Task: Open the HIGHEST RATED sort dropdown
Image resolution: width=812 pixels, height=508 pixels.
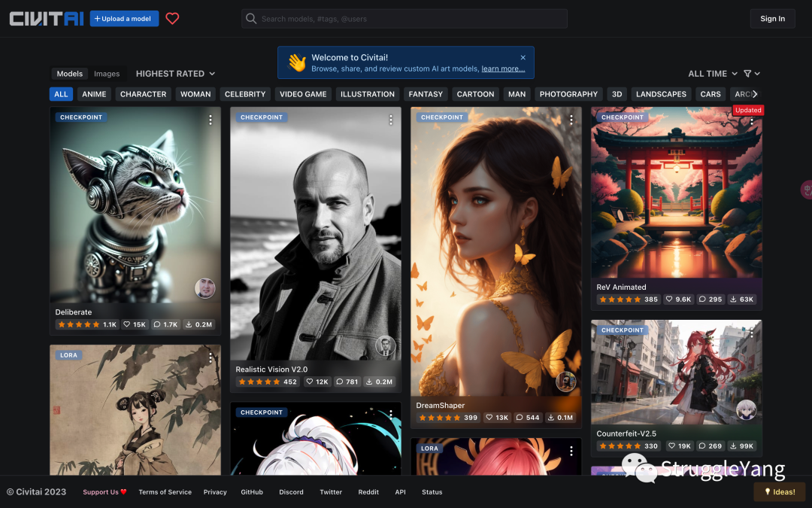Action: point(175,74)
